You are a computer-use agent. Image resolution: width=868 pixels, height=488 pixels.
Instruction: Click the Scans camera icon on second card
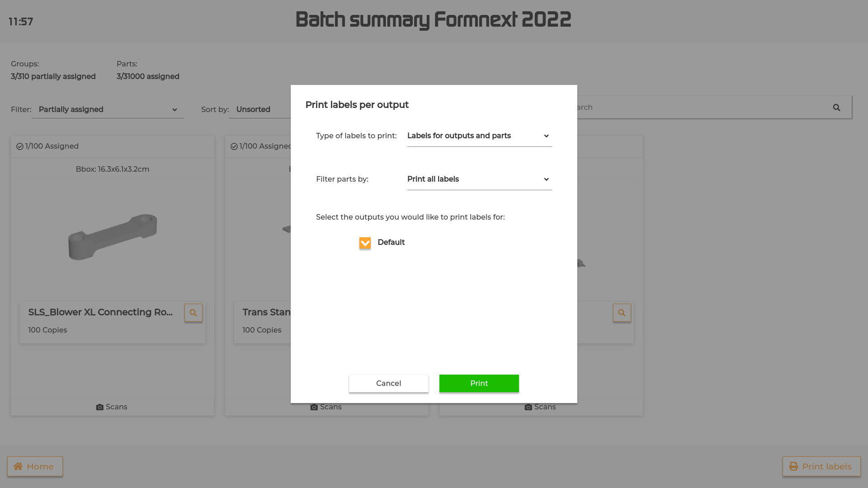314,407
